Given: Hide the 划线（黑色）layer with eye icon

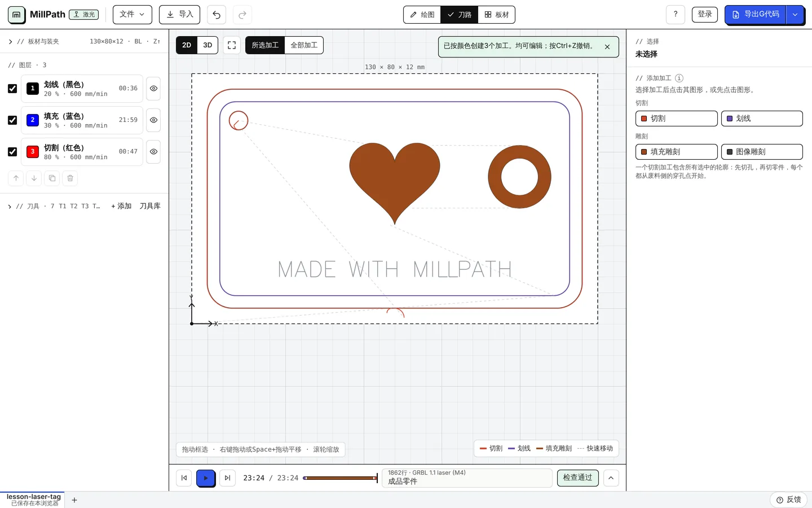Looking at the screenshot, I should coord(153,89).
